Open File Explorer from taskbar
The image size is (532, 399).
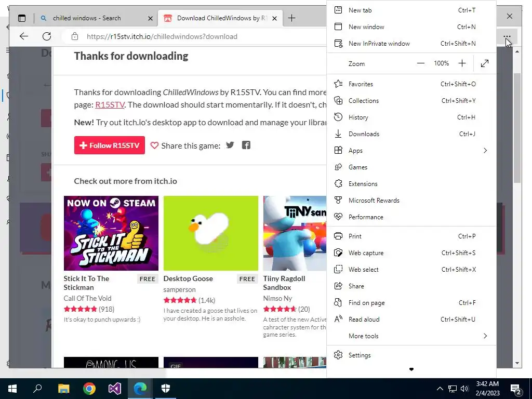(x=63, y=389)
